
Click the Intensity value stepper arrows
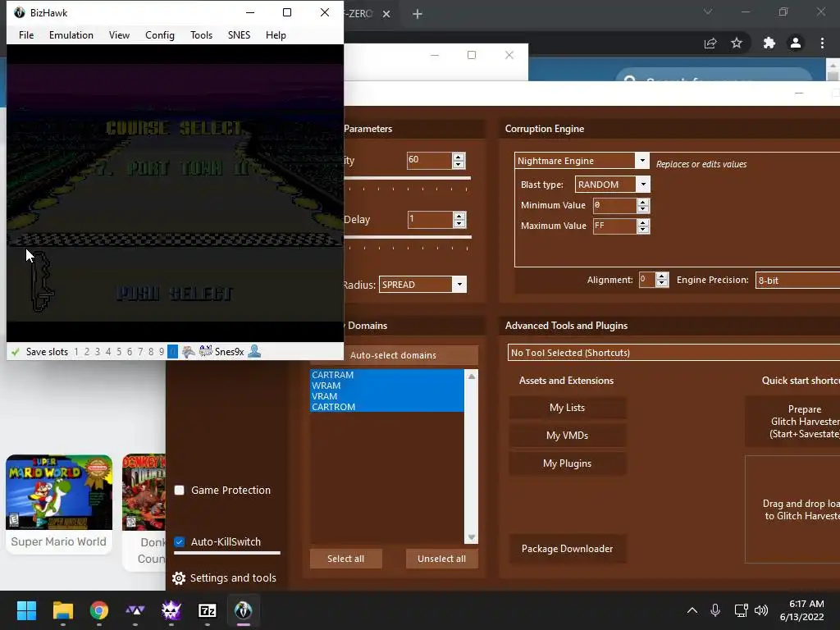click(x=459, y=160)
